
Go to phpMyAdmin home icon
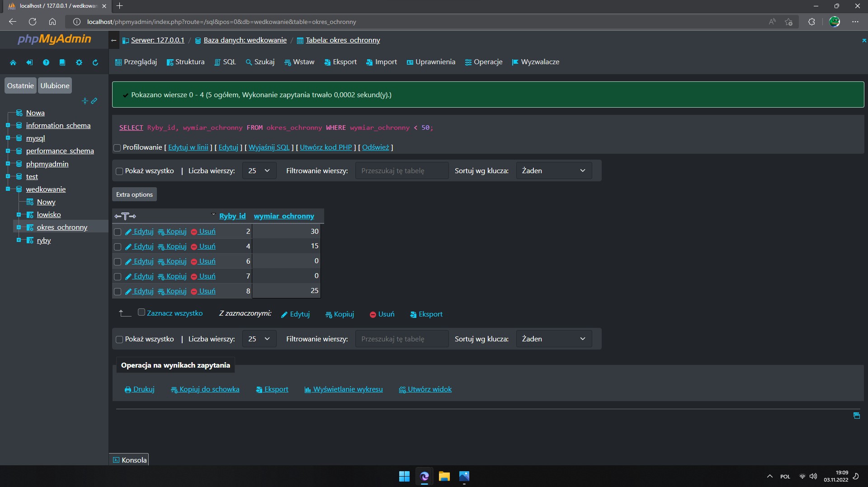pyautogui.click(x=13, y=62)
